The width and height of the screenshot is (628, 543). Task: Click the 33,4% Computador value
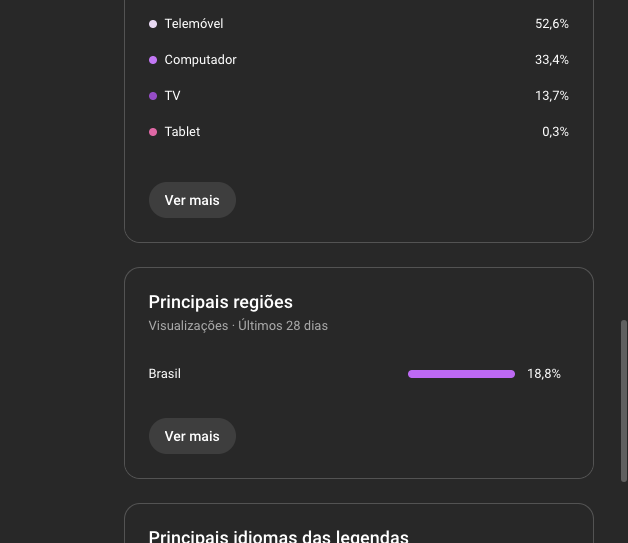pos(551,60)
